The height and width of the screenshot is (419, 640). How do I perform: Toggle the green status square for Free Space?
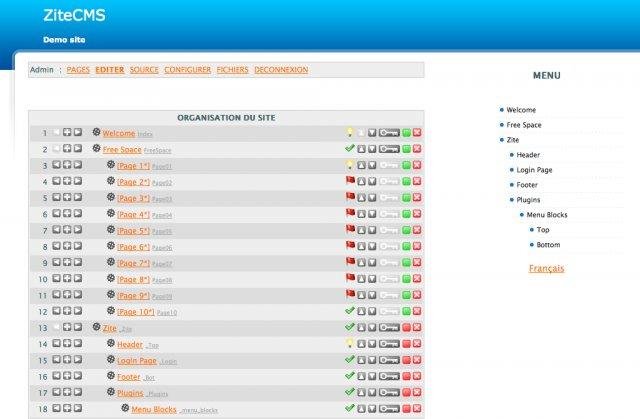tap(406, 149)
